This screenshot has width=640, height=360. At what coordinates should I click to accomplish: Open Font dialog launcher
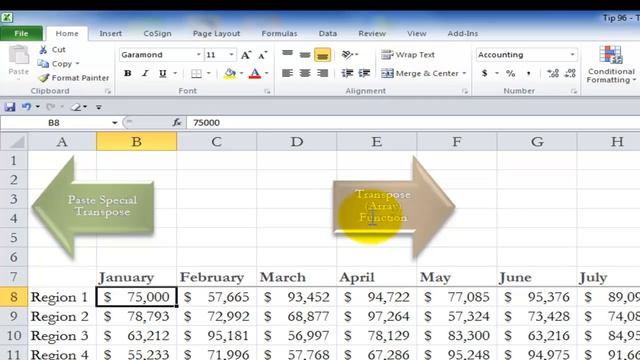tap(267, 91)
